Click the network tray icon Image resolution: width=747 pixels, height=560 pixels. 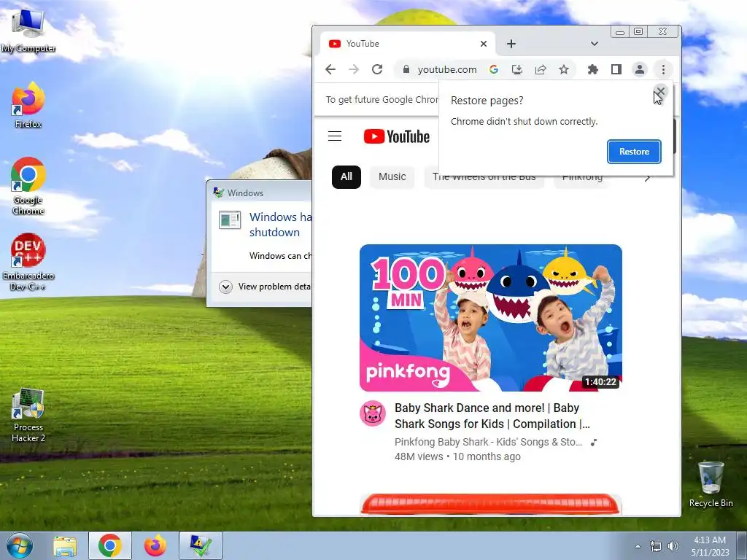pos(656,546)
